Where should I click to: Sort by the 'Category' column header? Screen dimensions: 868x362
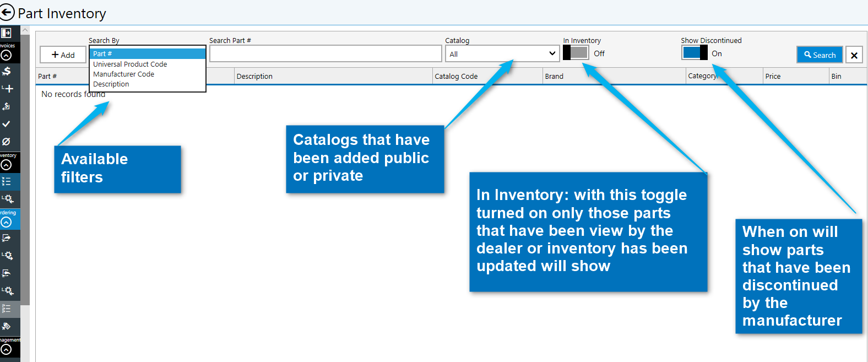[702, 75]
